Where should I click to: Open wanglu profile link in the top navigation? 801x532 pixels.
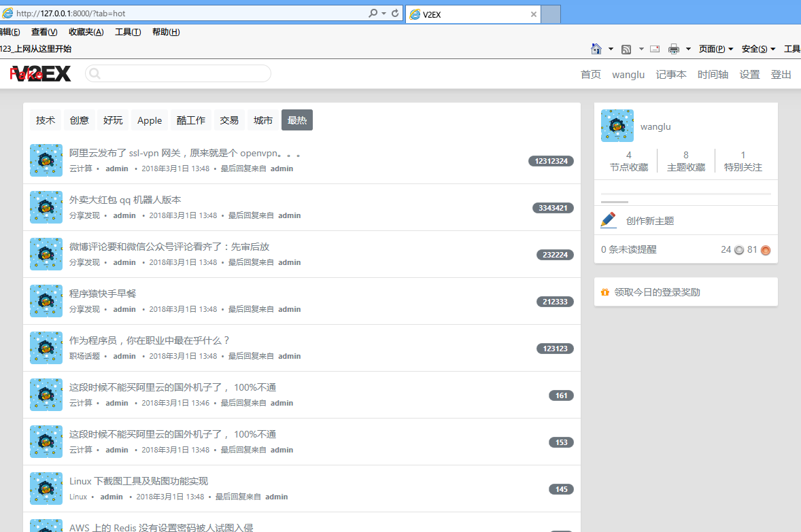tap(628, 75)
